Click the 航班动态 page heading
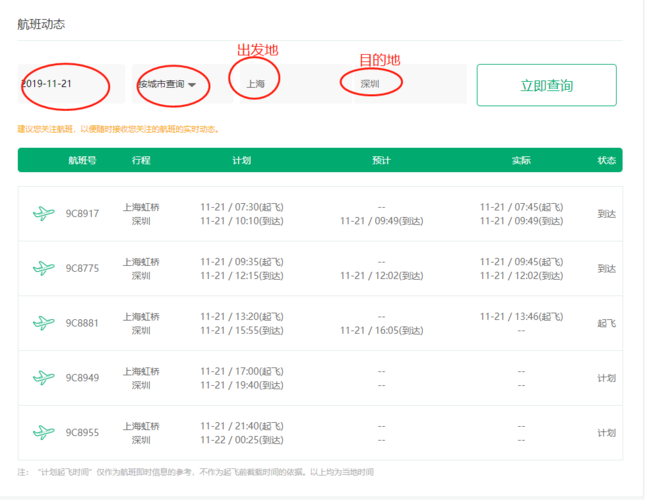The image size is (645, 500). click(x=42, y=24)
